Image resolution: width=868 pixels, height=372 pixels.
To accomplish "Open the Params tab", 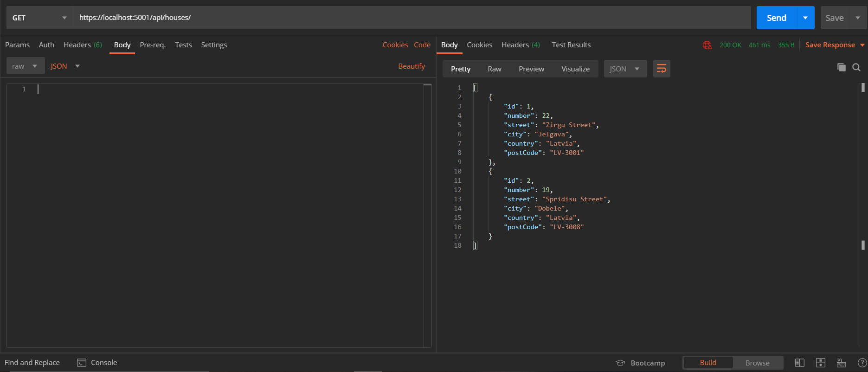I will 17,45.
